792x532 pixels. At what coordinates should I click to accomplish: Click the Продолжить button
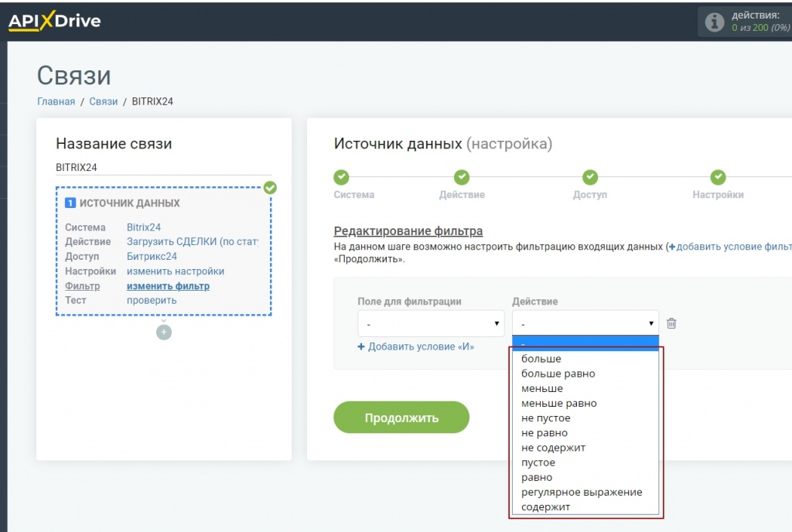(x=401, y=418)
